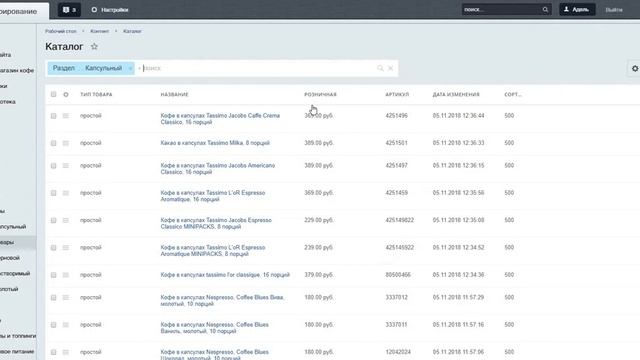Add Каталог to favorites with star
Viewport: 640px width, 360px height.
(94, 47)
